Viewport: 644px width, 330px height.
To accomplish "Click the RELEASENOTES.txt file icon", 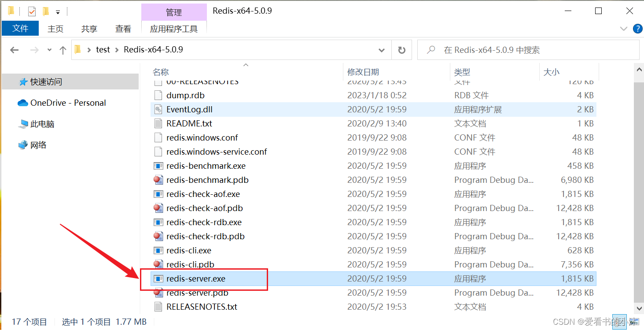I will [158, 307].
